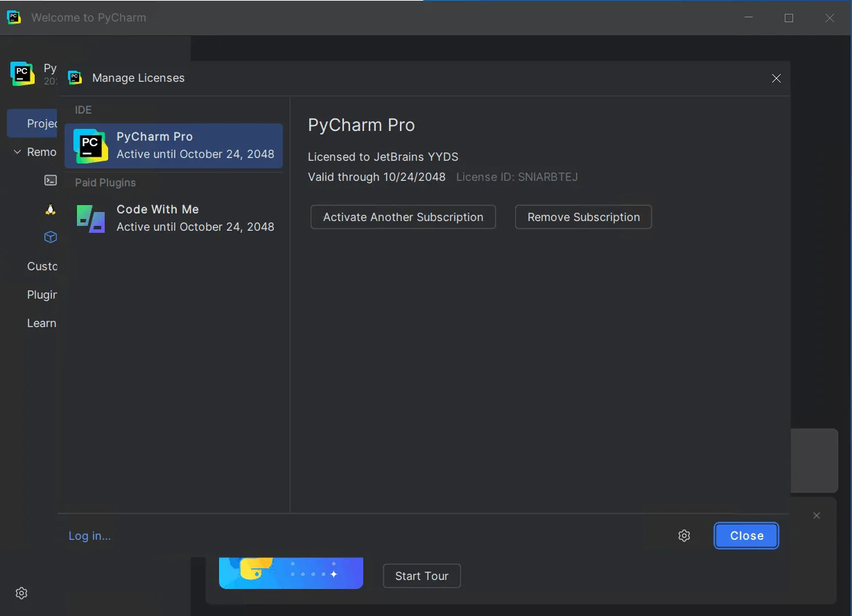This screenshot has height=616, width=852.
Task: Click Licensed to JetBrains YYDS text
Action: click(x=383, y=157)
